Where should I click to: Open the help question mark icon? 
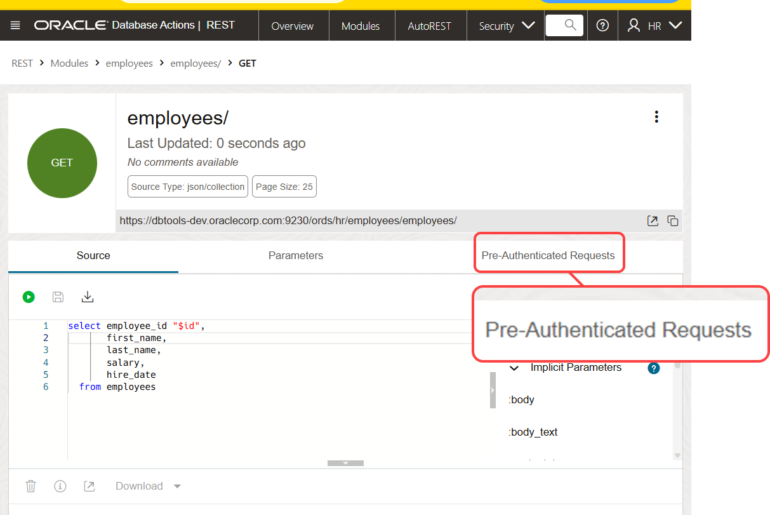pos(603,26)
